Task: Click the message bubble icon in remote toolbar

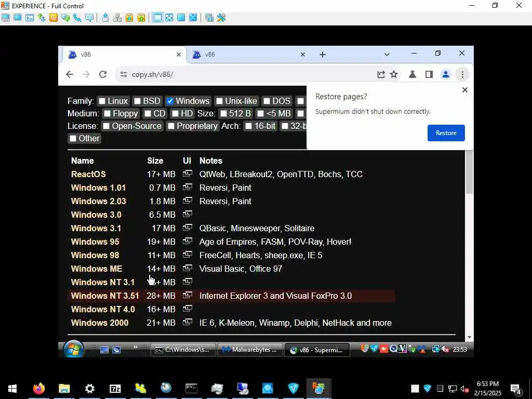Action: coord(89,18)
